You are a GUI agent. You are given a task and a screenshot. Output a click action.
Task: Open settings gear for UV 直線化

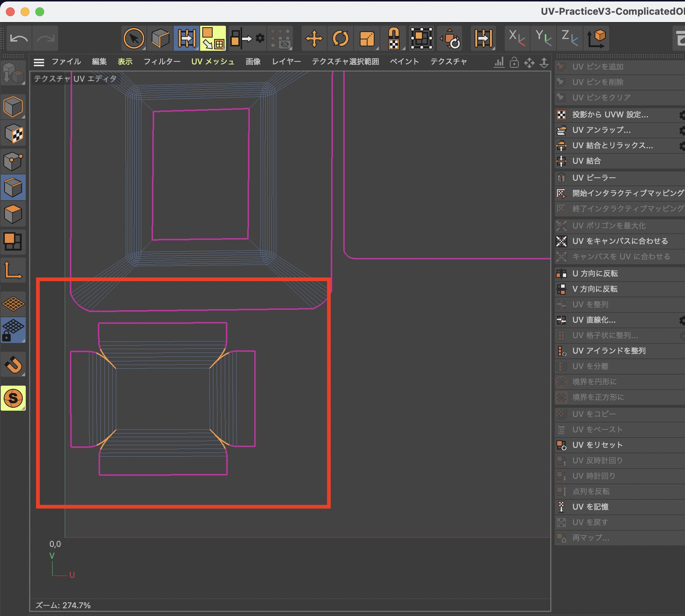[682, 321]
